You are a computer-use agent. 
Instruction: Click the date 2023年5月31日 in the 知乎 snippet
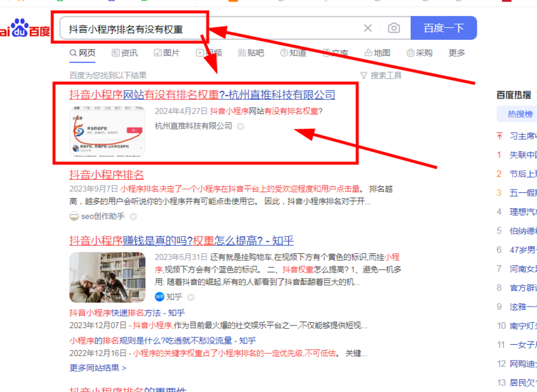click(x=181, y=257)
